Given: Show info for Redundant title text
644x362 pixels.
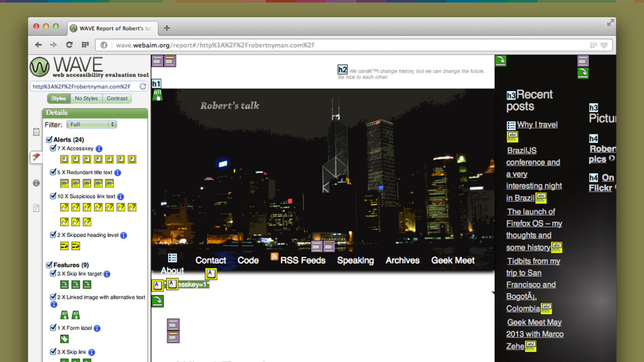Looking at the screenshot, I should [x=118, y=172].
